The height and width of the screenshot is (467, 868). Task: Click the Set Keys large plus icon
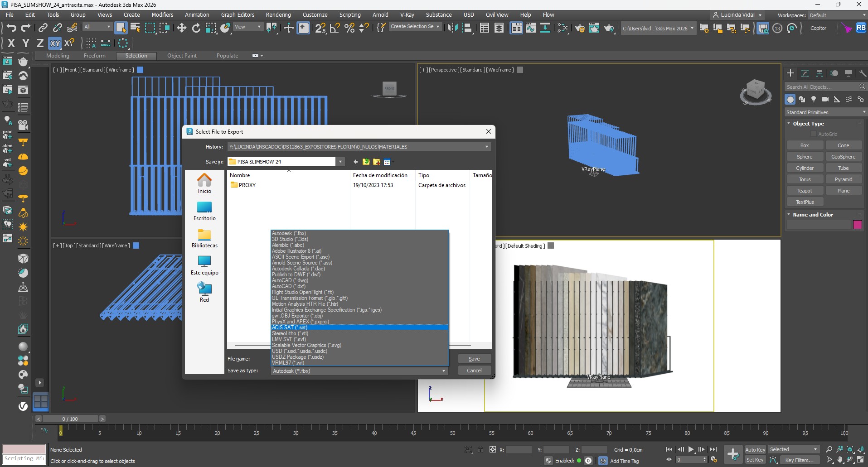[732, 454]
